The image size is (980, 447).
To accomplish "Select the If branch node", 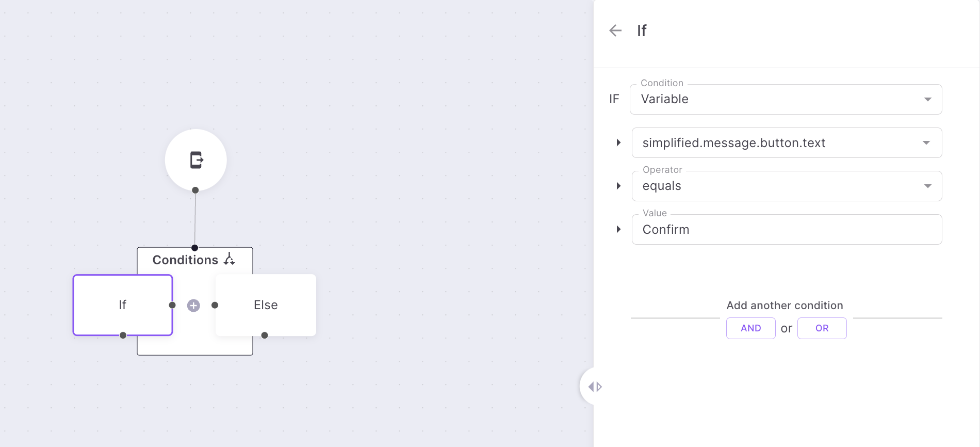I will [x=123, y=305].
